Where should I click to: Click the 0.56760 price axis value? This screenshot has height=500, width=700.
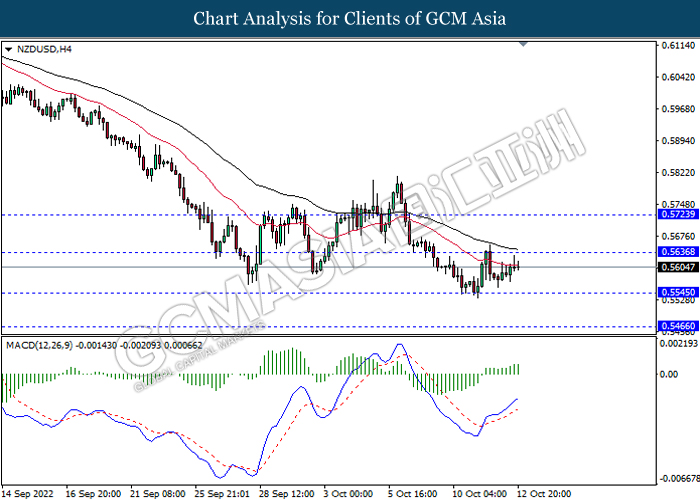pos(678,236)
